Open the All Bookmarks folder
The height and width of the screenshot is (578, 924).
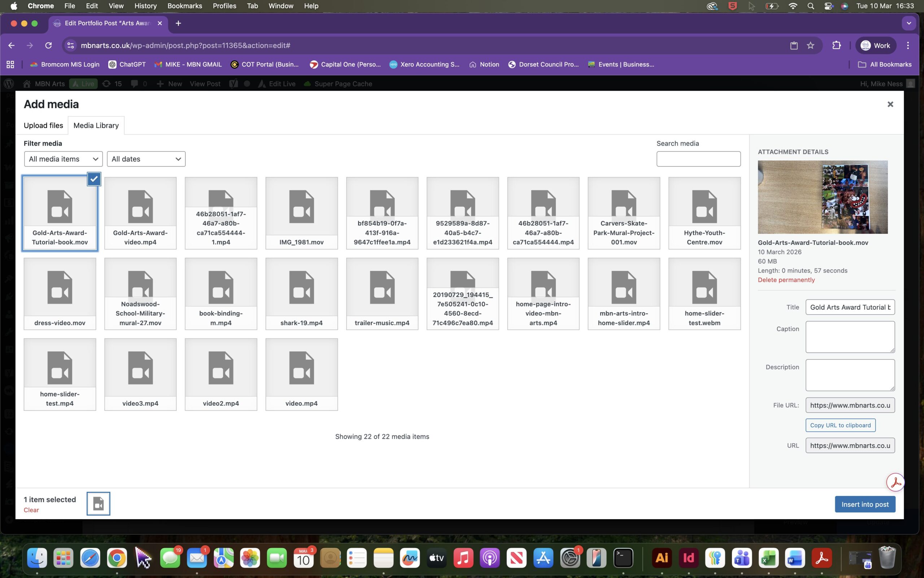point(885,64)
